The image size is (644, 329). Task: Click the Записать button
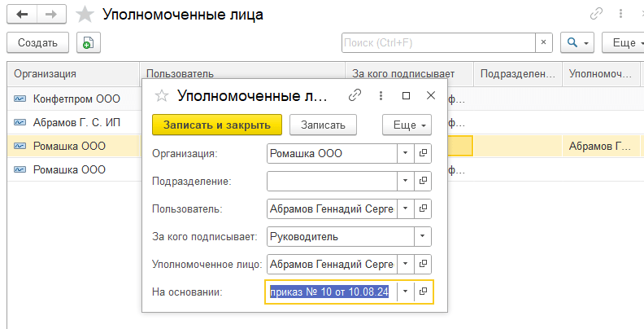pos(324,125)
